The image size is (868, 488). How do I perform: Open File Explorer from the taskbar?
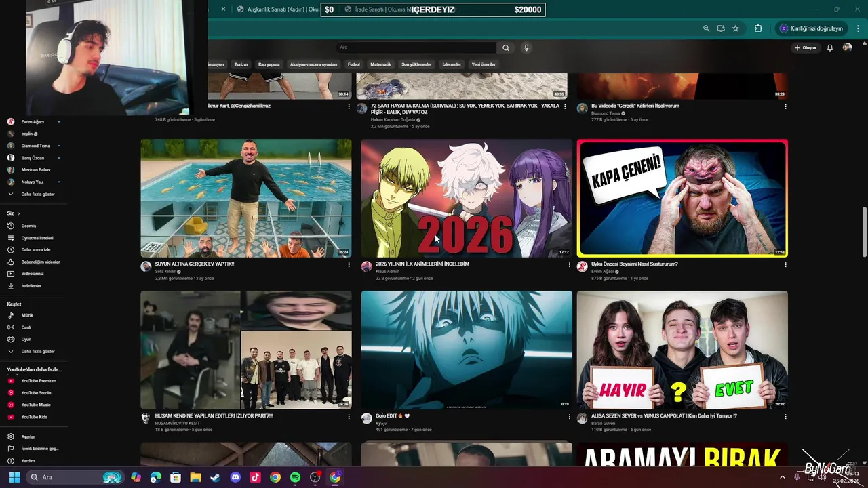tap(195, 477)
